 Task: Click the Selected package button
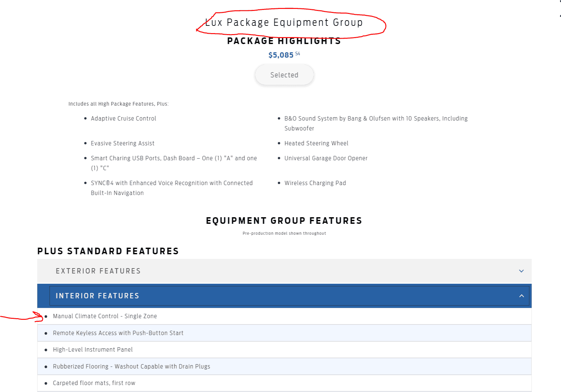[x=284, y=75]
